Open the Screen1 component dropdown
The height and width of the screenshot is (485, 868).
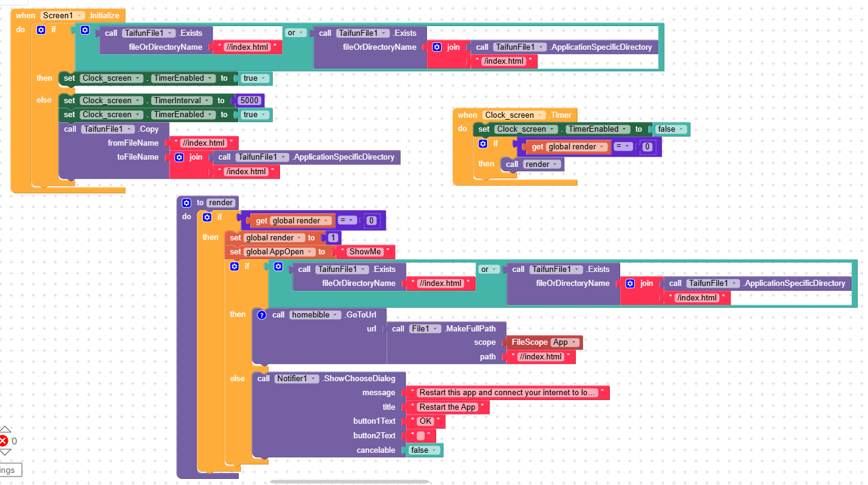63,15
